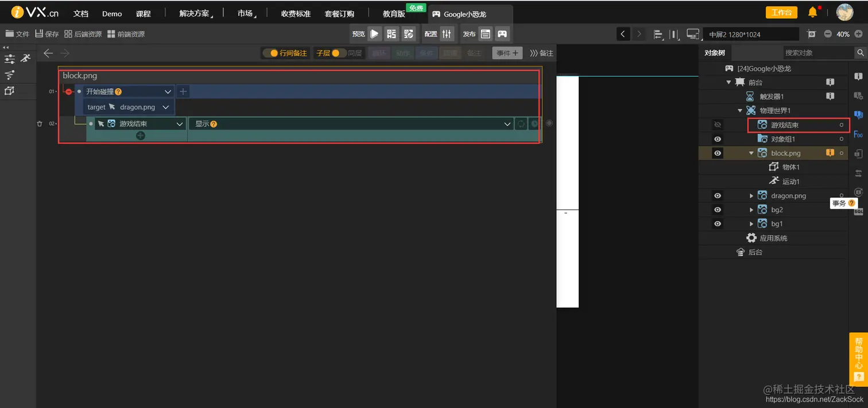Click the search magnifier icon in object tree
868x408 pixels.
860,52
